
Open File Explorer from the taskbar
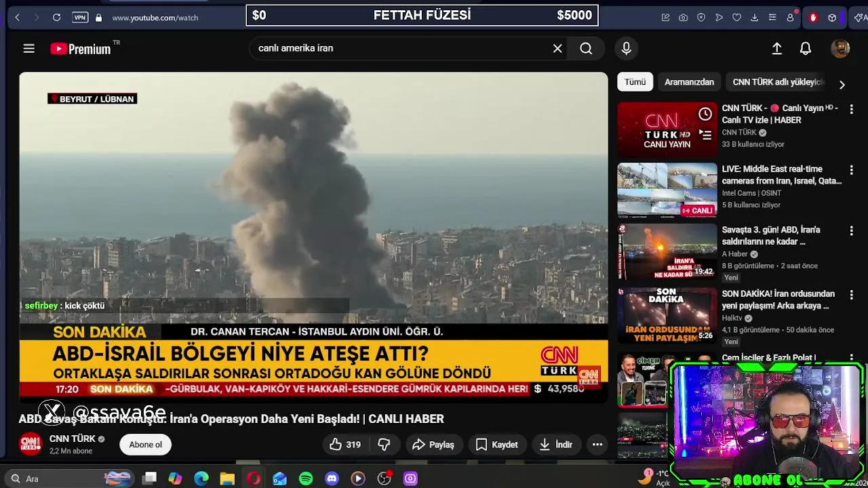coord(227,479)
